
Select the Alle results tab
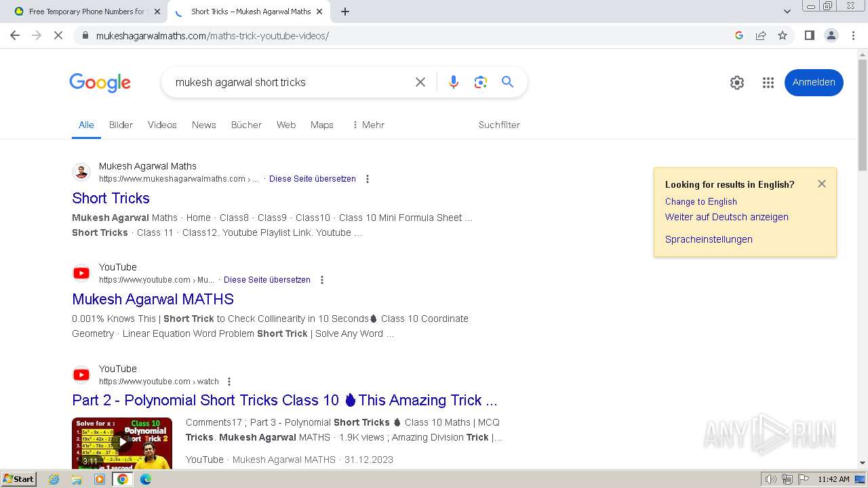pos(86,125)
